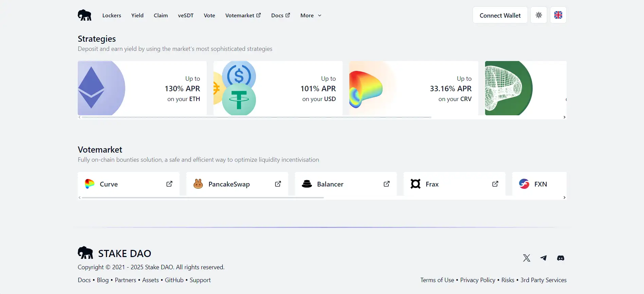The width and height of the screenshot is (644, 294).
Task: Expand the More menu
Action: 311,16
